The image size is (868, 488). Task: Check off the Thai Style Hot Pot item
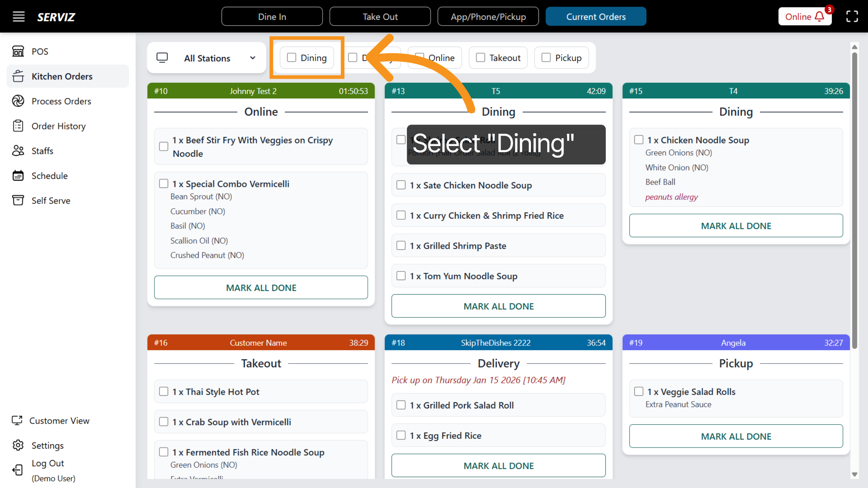pos(164,391)
